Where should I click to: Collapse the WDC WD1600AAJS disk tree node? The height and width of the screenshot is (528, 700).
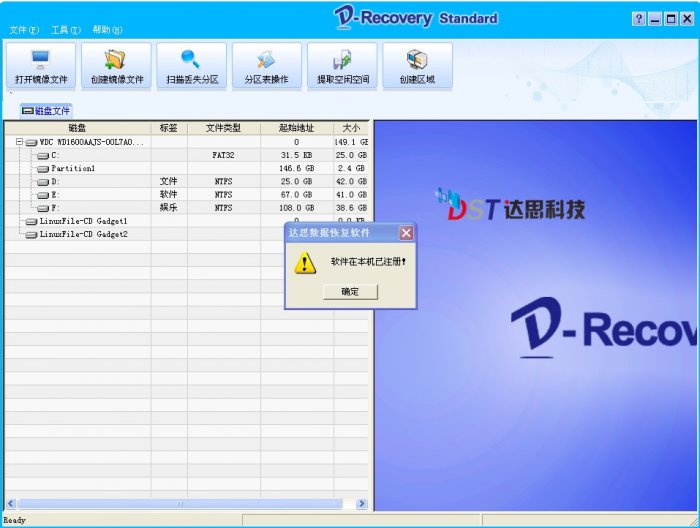19,142
